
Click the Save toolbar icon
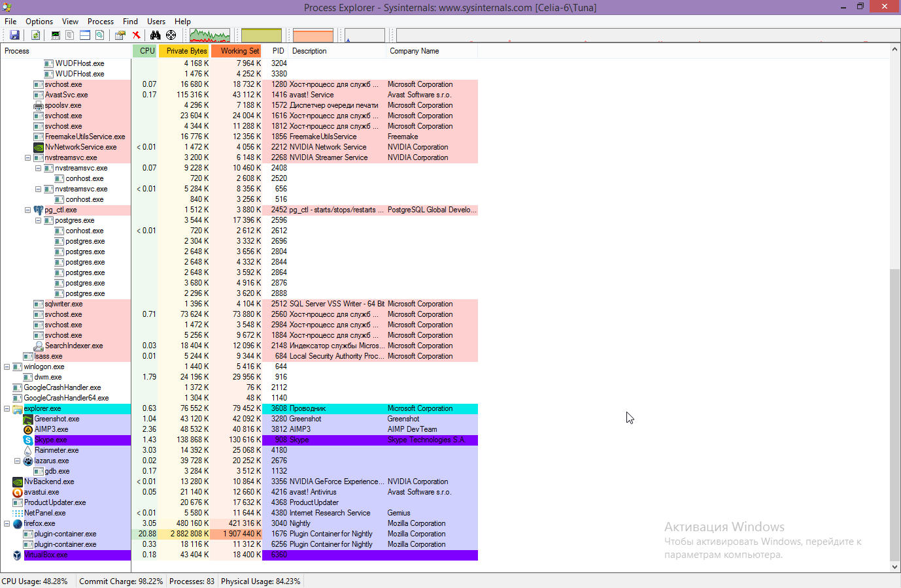(x=14, y=35)
